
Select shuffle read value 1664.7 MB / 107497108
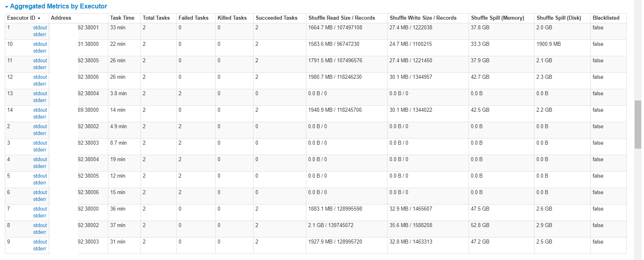coord(335,28)
